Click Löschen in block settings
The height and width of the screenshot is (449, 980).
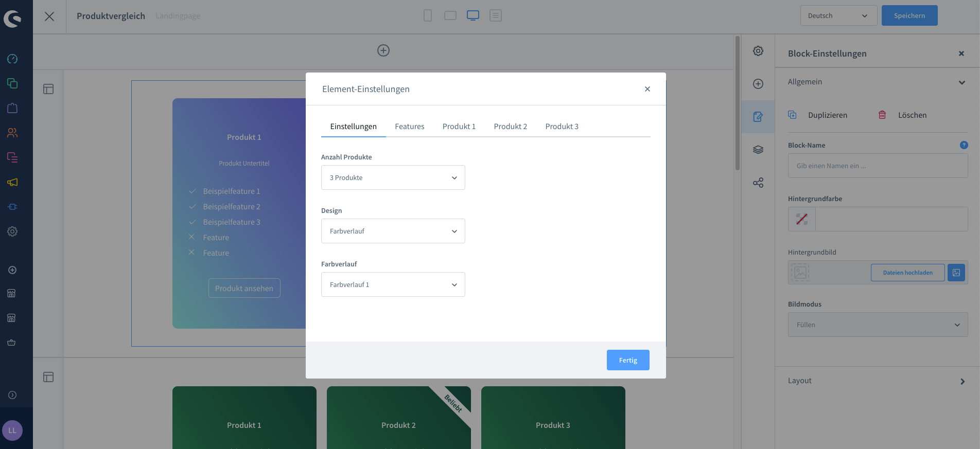(x=902, y=115)
